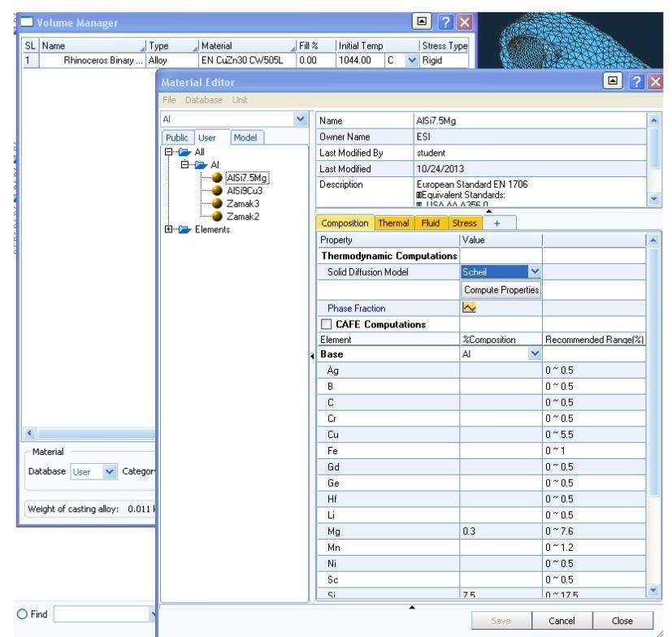The image size is (672, 637).
Task: Click the Cancel button
Action: pos(561,620)
